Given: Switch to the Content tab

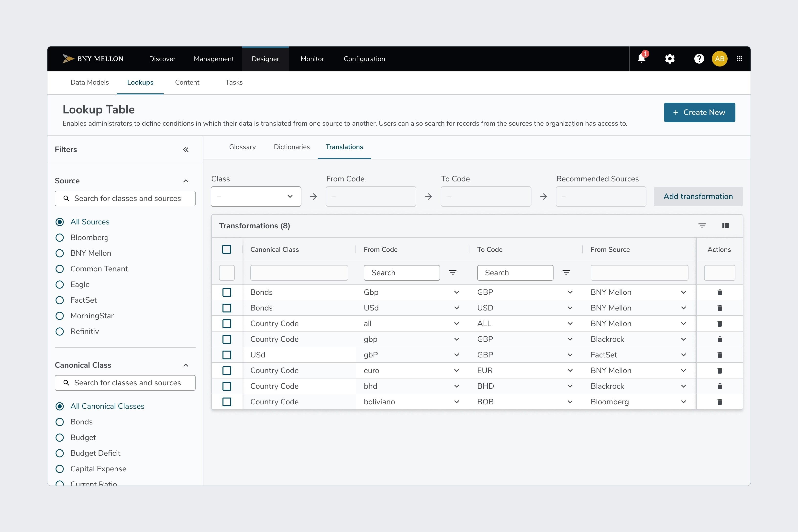Looking at the screenshot, I should pos(187,82).
